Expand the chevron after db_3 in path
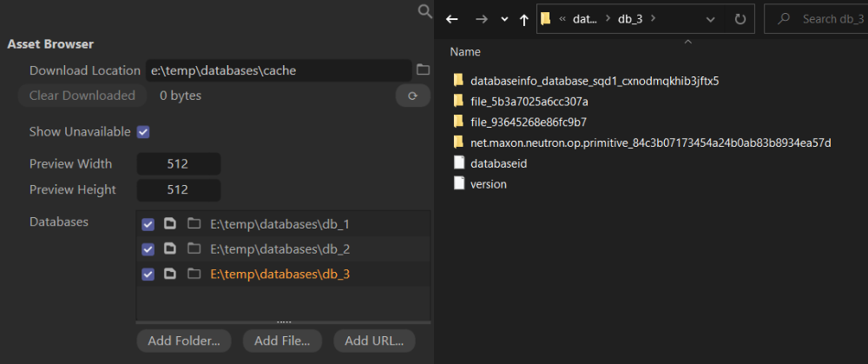Screen dimensions: 868x364 coord(653,18)
